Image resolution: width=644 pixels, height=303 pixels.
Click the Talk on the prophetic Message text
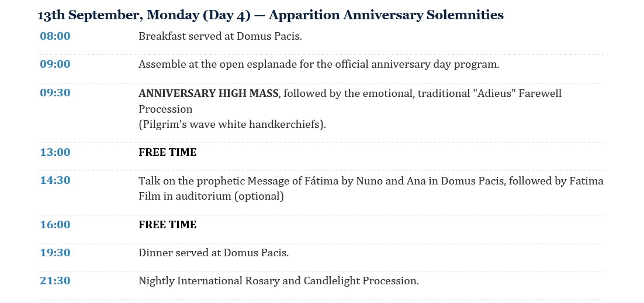371,181
